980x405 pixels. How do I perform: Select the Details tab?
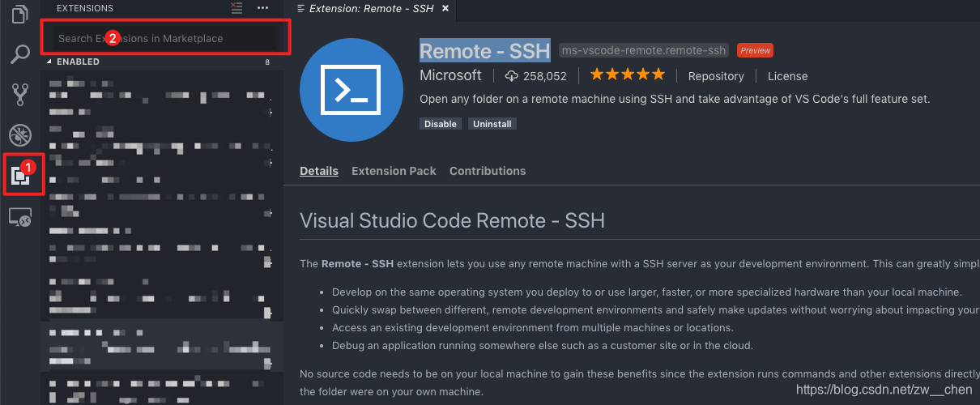tap(319, 171)
